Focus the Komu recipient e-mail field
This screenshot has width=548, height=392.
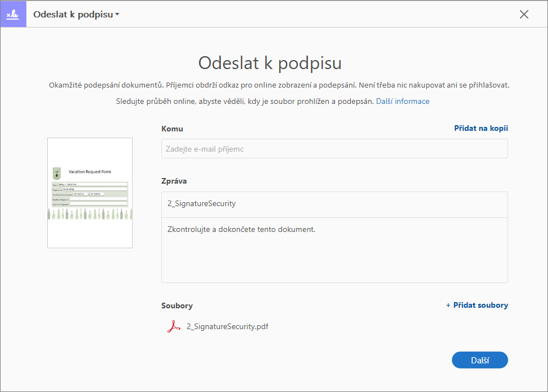pyautogui.click(x=334, y=149)
